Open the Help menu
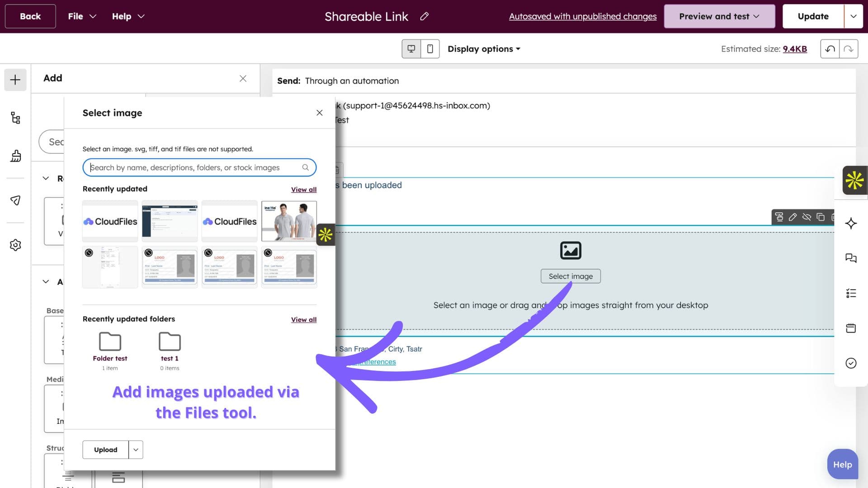This screenshot has height=488, width=868. 127,16
